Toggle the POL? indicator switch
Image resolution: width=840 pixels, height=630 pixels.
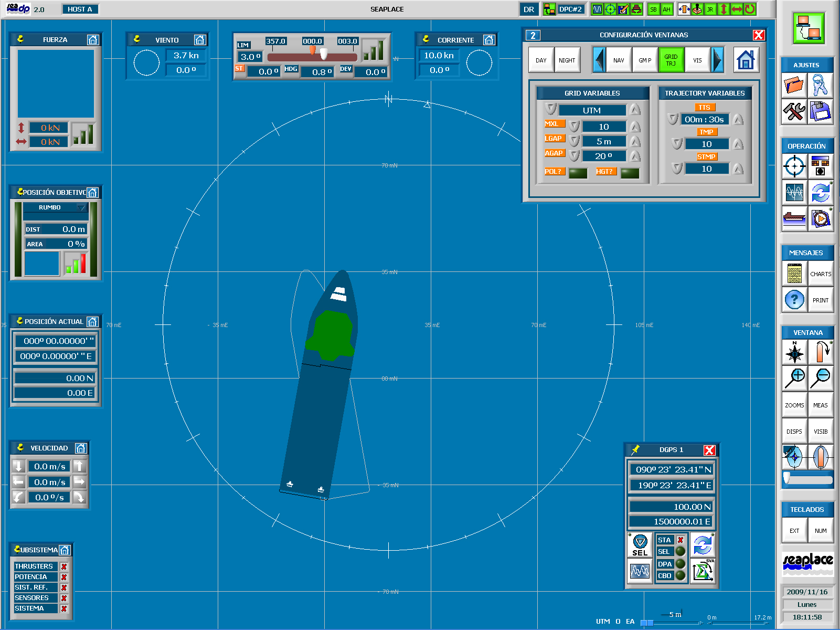click(x=578, y=173)
